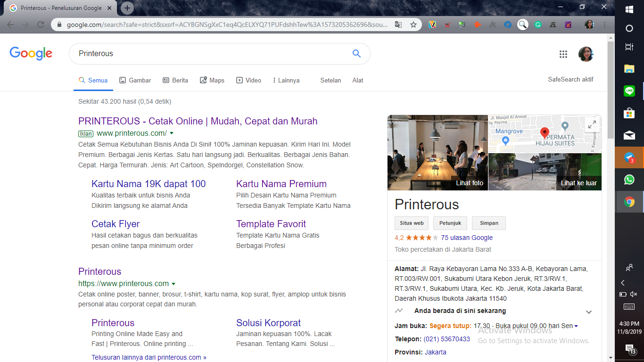Open WhatsApp from the taskbar
Image resolution: width=644 pixels, height=362 pixels.
pos(629,180)
